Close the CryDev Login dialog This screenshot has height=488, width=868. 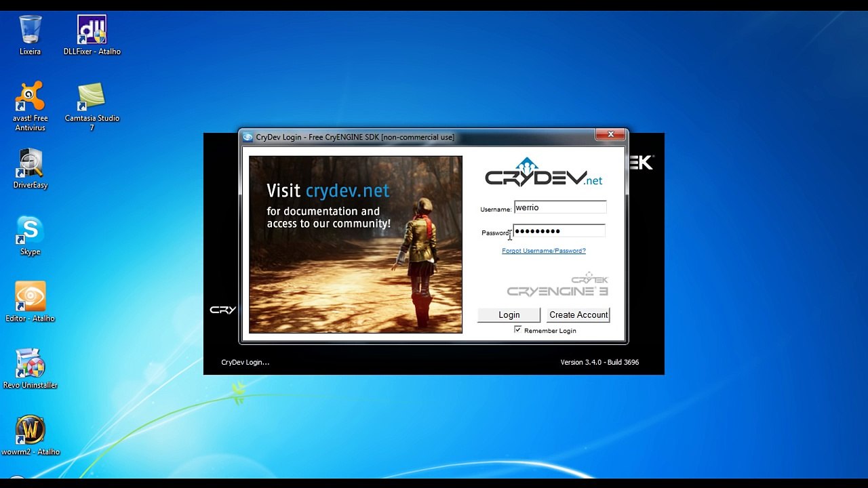pyautogui.click(x=610, y=135)
